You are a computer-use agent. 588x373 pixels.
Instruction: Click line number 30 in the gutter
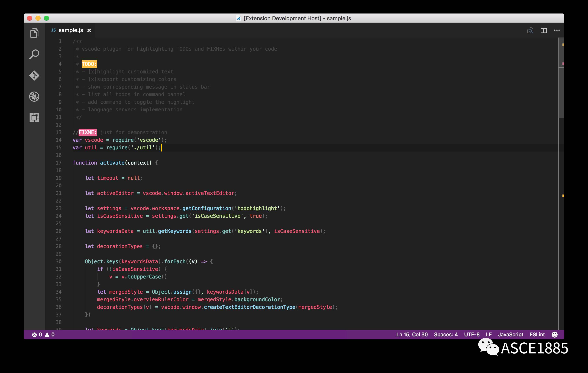pyautogui.click(x=59, y=262)
